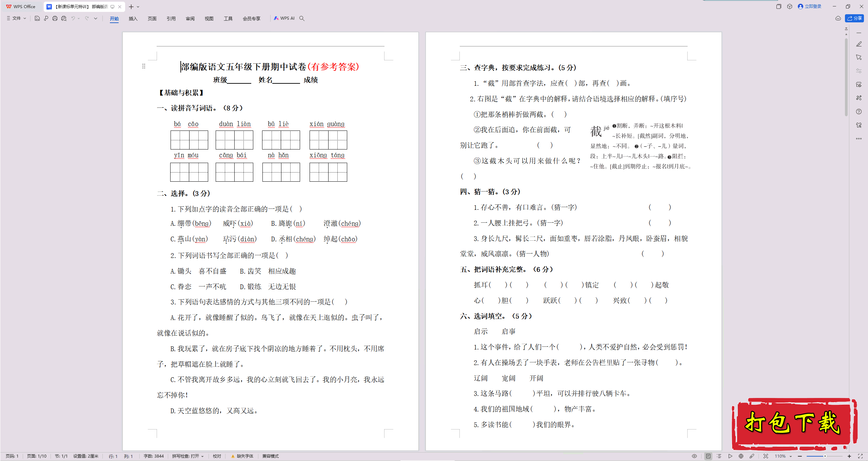The height and width of the screenshot is (461, 868).
Task: Open the skin/theme shirt icon in sidebar
Action: [859, 125]
